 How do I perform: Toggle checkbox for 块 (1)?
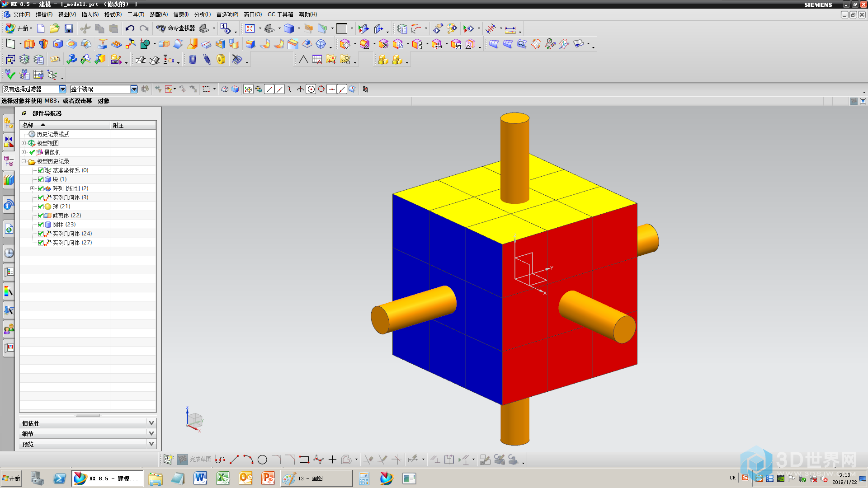coord(41,179)
